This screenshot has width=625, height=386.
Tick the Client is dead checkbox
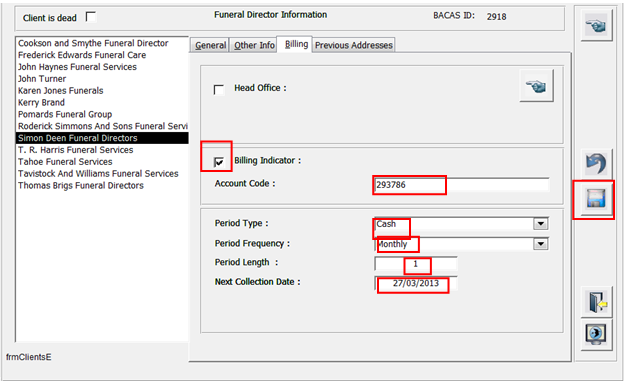point(91,17)
